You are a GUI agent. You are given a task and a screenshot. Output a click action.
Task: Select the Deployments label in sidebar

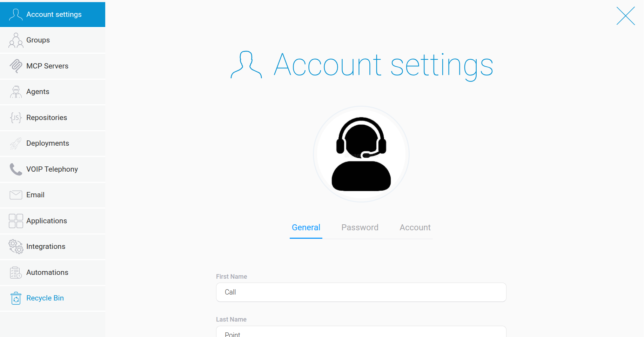click(48, 143)
